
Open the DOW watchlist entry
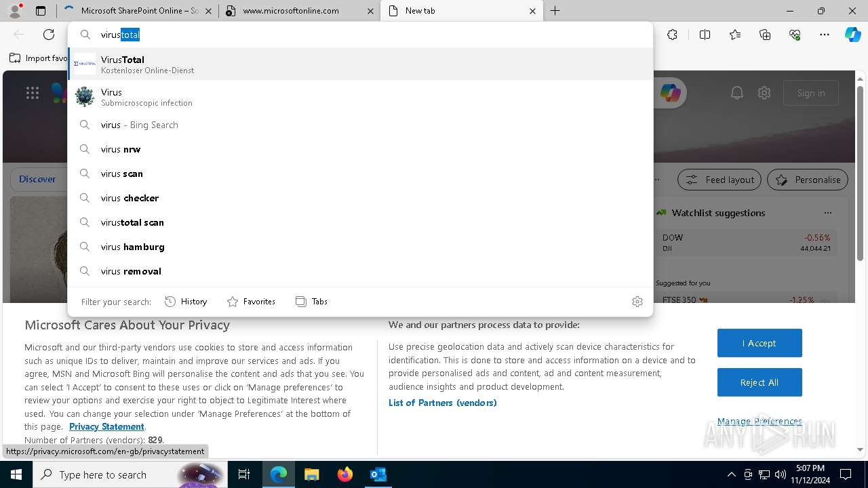(747, 243)
